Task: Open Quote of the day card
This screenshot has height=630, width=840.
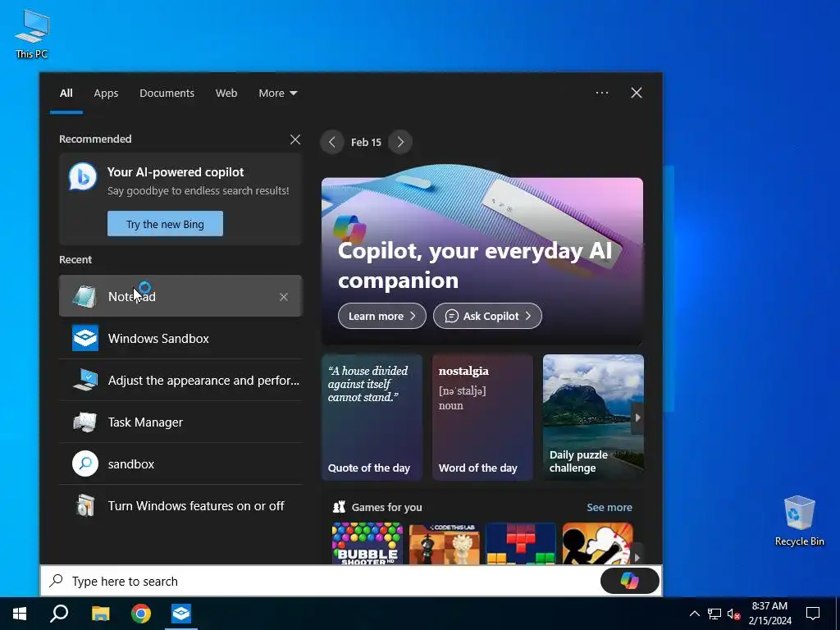Action: 372,417
